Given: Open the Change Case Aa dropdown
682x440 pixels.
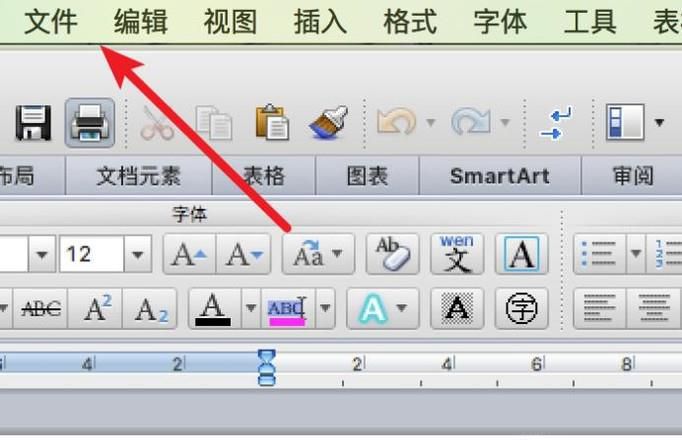Looking at the screenshot, I should pyautogui.click(x=318, y=254).
